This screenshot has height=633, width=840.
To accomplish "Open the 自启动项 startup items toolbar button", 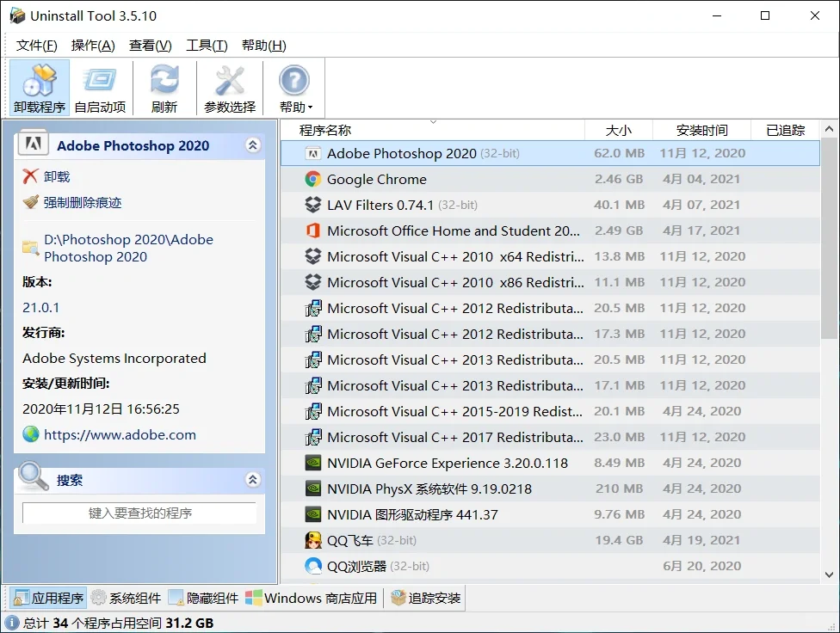I will click(100, 87).
